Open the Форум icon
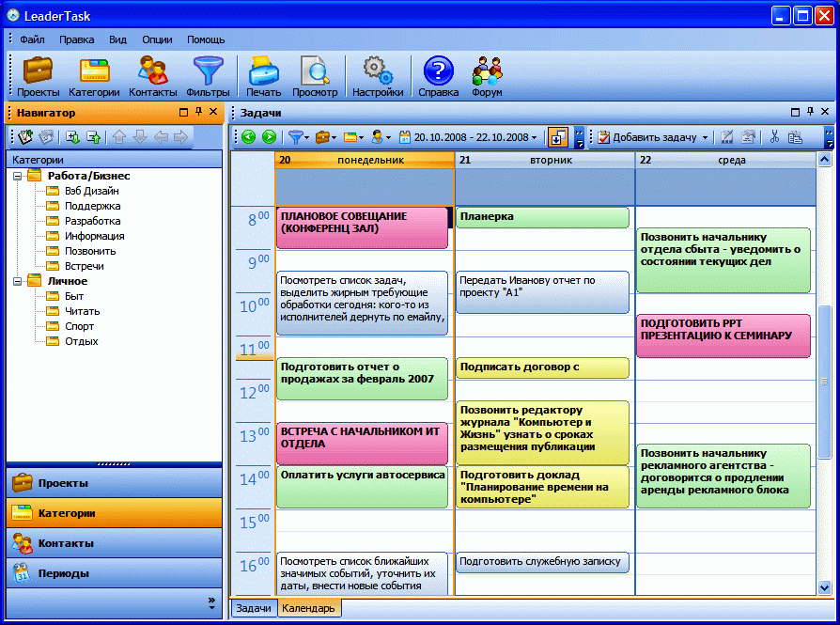The height and width of the screenshot is (625, 840). (x=487, y=77)
